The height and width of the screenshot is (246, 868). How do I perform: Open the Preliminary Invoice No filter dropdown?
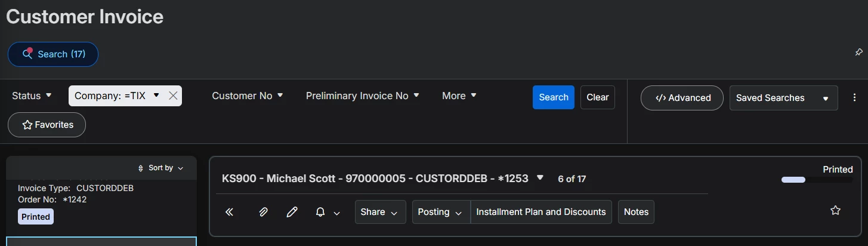click(363, 96)
